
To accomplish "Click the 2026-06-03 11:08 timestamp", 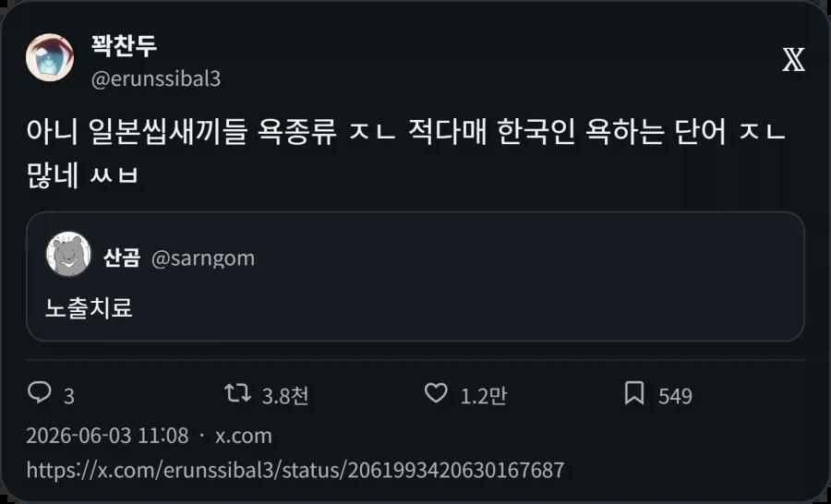I will 107,436.
